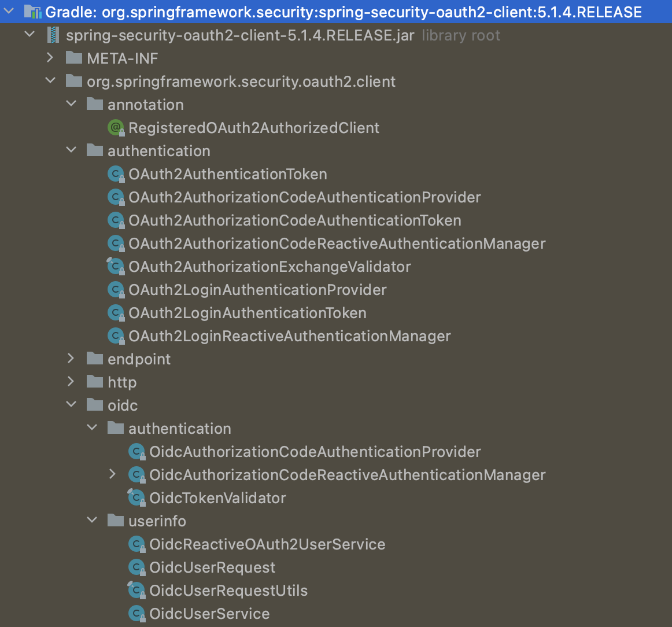This screenshot has width=672, height=627.
Task: Expand the http package
Action: [x=71, y=381]
